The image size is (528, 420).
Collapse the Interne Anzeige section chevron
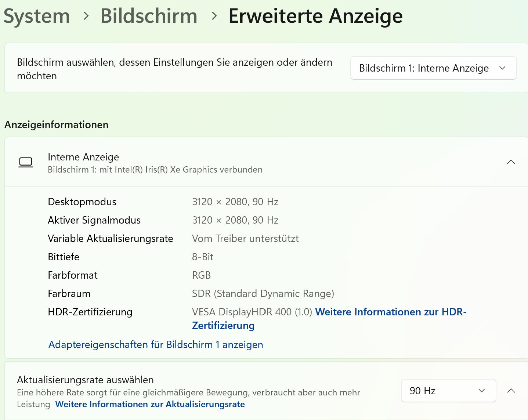[511, 162]
